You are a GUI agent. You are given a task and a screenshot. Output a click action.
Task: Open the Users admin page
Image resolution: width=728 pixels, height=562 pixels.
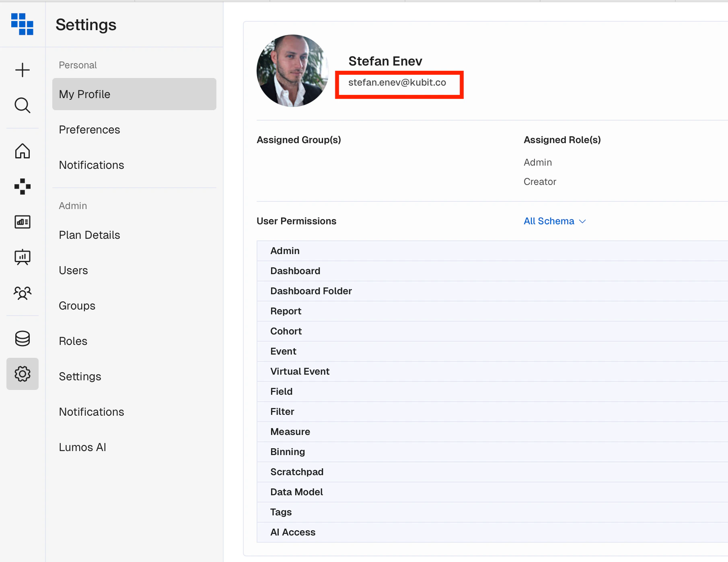coord(73,270)
